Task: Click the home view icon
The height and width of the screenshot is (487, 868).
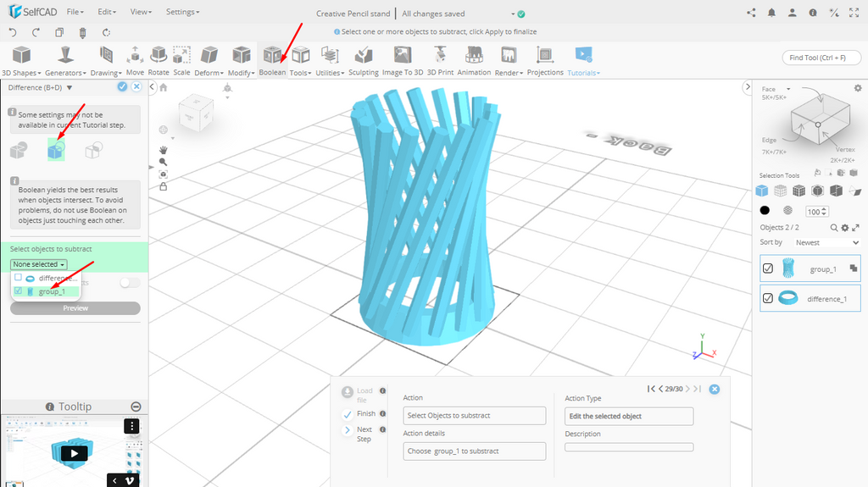Action: point(164,87)
